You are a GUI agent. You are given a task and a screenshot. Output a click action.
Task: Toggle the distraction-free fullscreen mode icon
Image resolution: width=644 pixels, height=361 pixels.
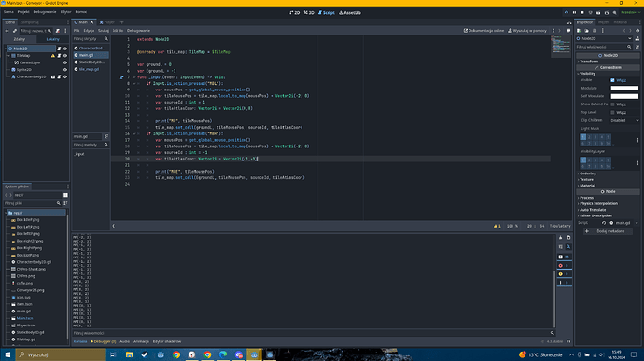pos(569,22)
